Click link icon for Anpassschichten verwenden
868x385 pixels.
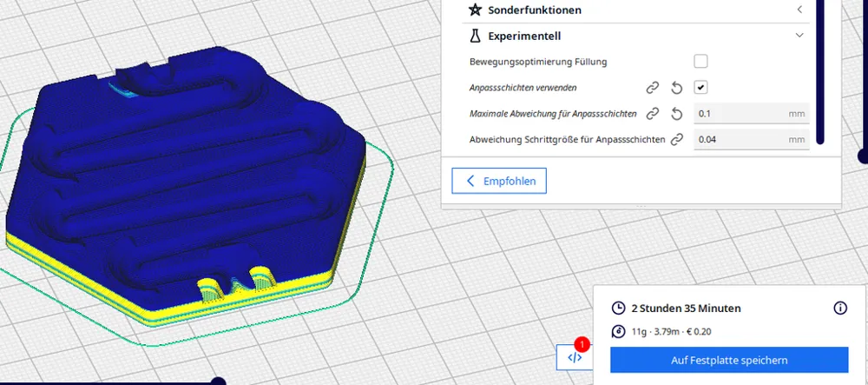click(653, 88)
